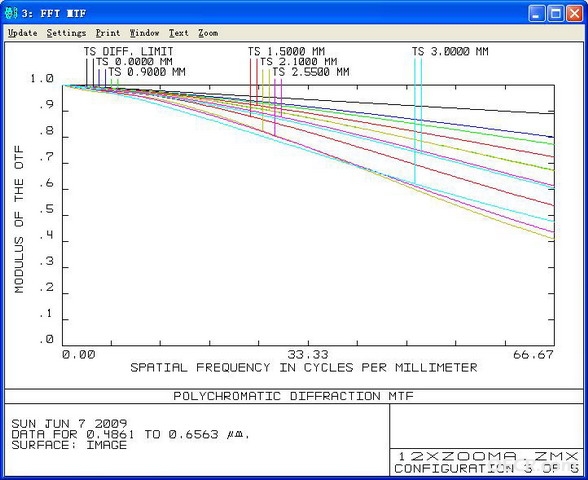Click the SURFACE: IMAGE text

pos(69,445)
